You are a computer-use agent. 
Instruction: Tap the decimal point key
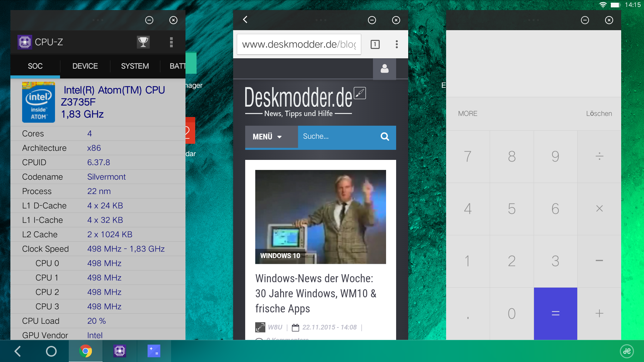tap(468, 314)
